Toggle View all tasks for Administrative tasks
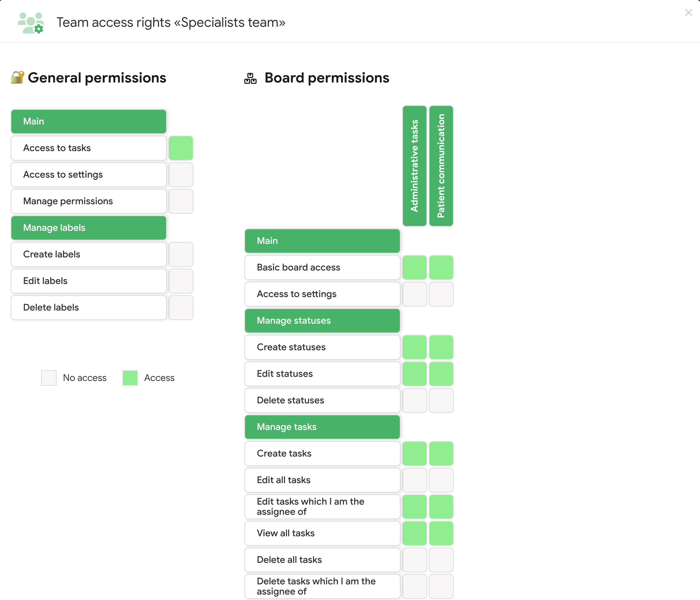Image resolution: width=700 pixels, height=600 pixels. click(414, 533)
